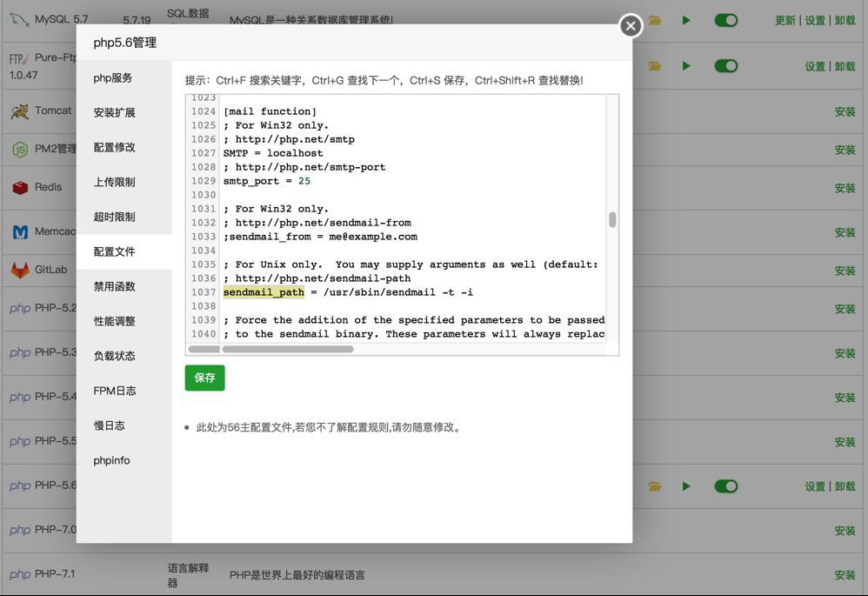868x596 pixels.
Task: Click the Pure-Ftpd FTP icon
Action: [18, 59]
